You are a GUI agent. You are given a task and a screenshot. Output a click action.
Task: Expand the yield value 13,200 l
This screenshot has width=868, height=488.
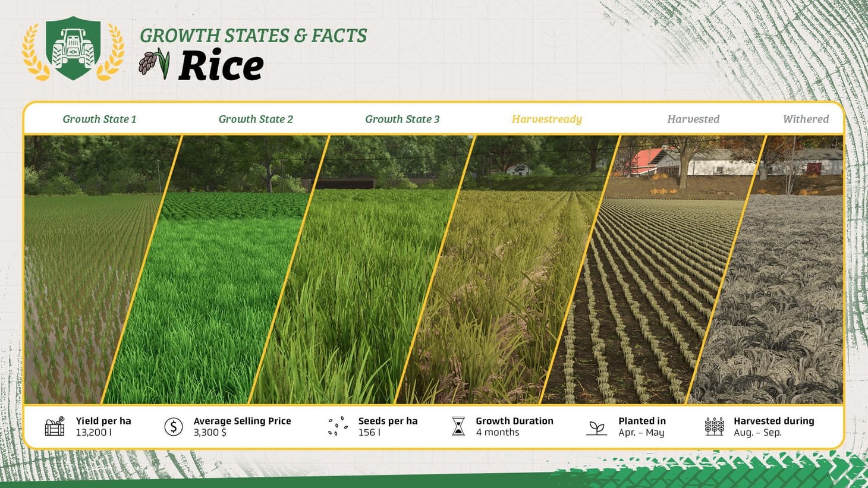95,433
